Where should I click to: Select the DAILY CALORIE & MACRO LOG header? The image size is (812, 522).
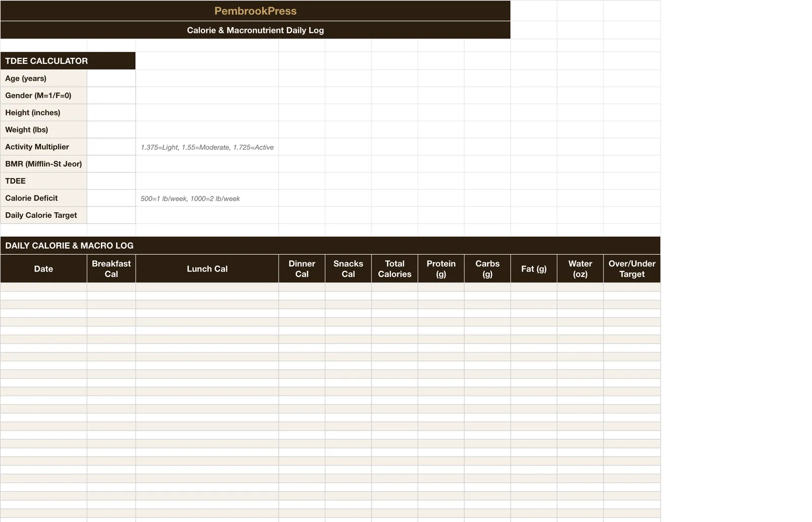(330, 246)
